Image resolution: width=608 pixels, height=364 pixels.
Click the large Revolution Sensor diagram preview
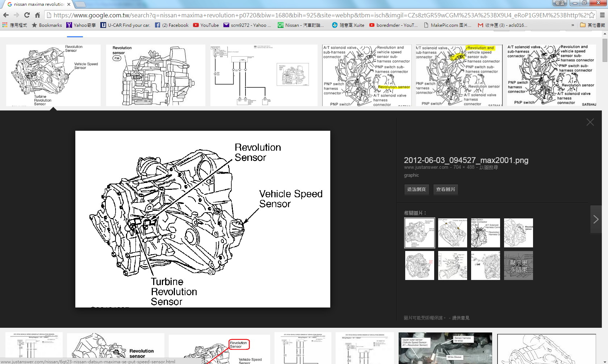coord(203,219)
